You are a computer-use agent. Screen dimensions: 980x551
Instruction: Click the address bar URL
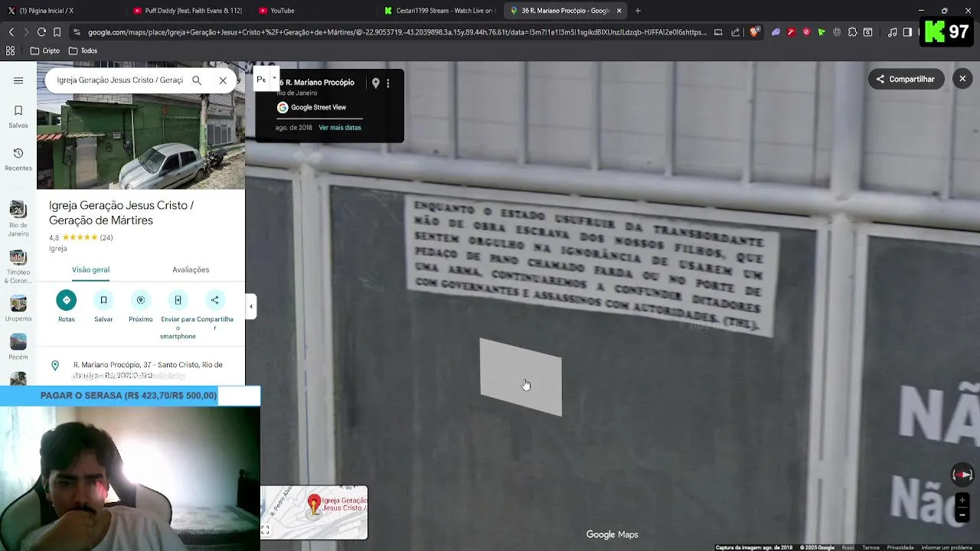click(397, 32)
